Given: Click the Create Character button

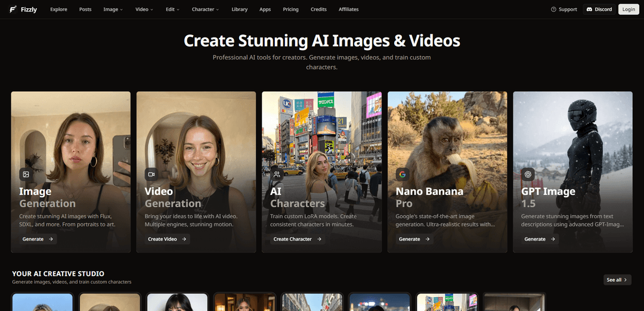Looking at the screenshot, I should pos(297,239).
